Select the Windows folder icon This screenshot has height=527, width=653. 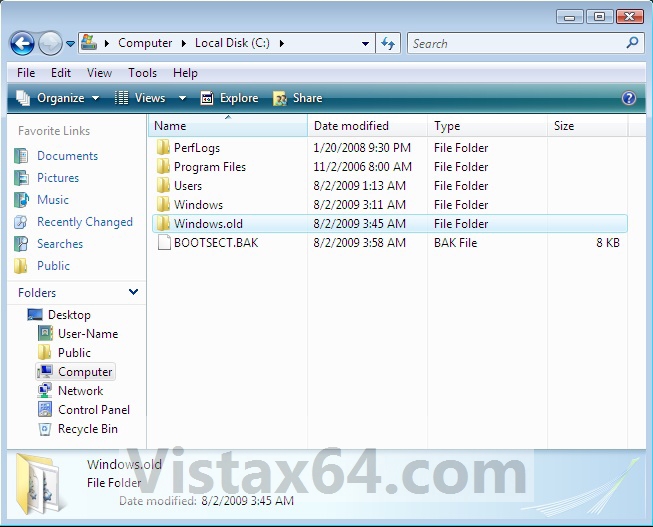coord(163,205)
